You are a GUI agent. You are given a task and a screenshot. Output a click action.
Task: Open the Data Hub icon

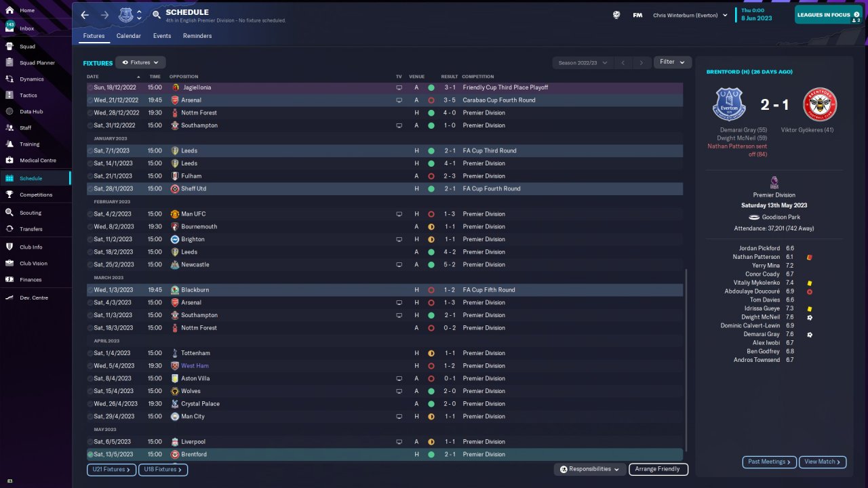point(9,112)
